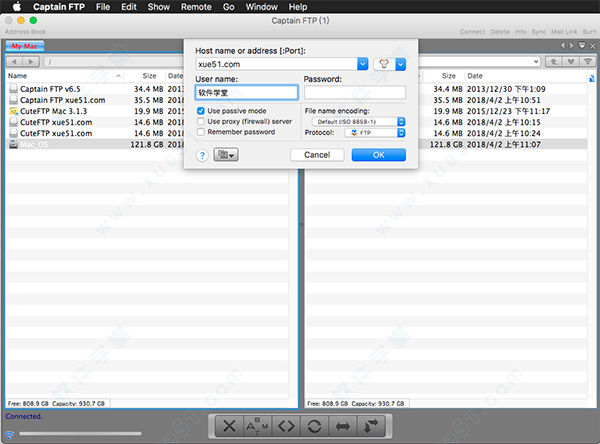Image resolution: width=600 pixels, height=444 pixels.
Task: Select the My Mac tab
Action: pyautogui.click(x=25, y=46)
